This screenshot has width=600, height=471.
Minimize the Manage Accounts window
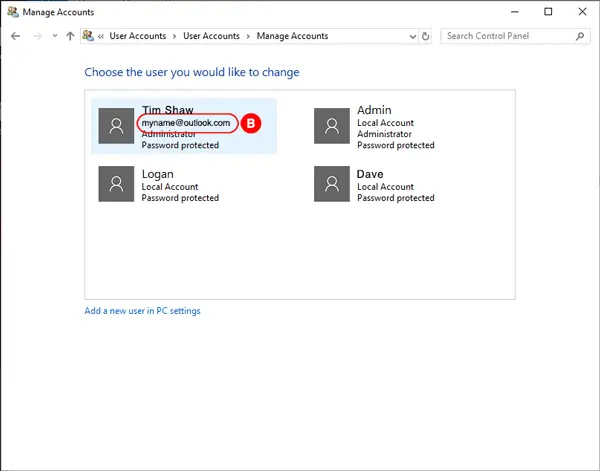pyautogui.click(x=515, y=12)
